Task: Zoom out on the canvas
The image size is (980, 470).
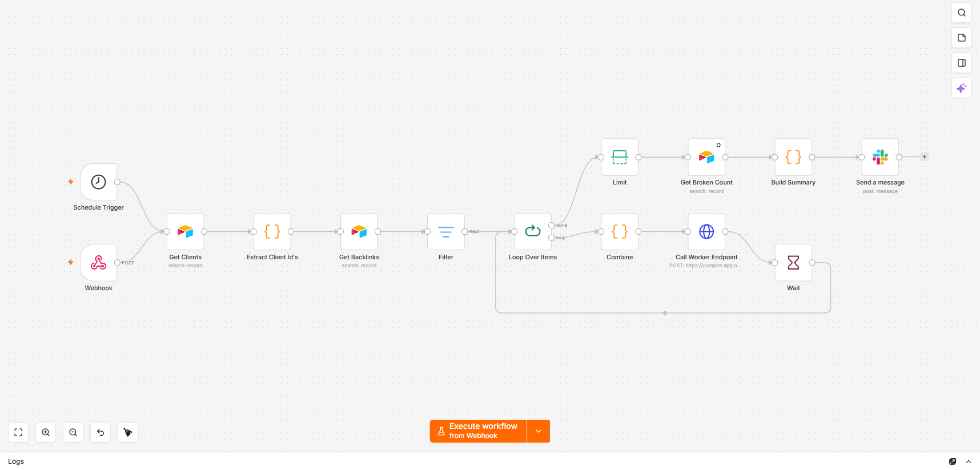Action: pyautogui.click(x=73, y=432)
